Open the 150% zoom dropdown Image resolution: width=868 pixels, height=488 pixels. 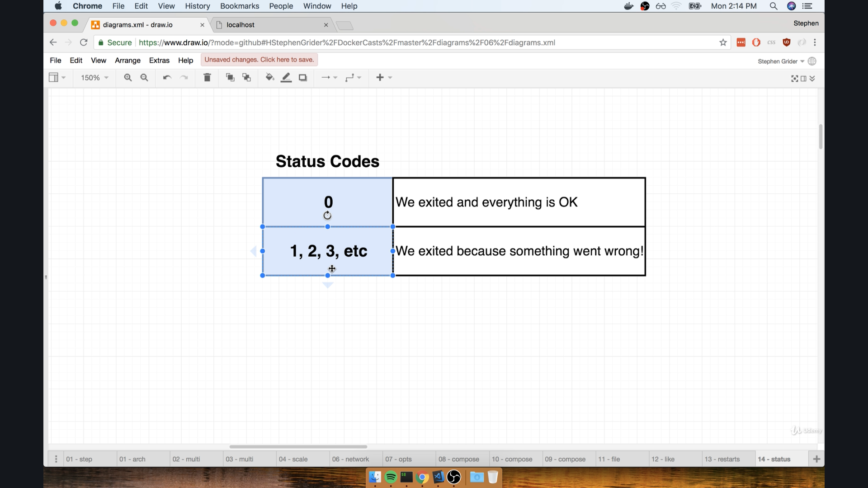tap(94, 78)
